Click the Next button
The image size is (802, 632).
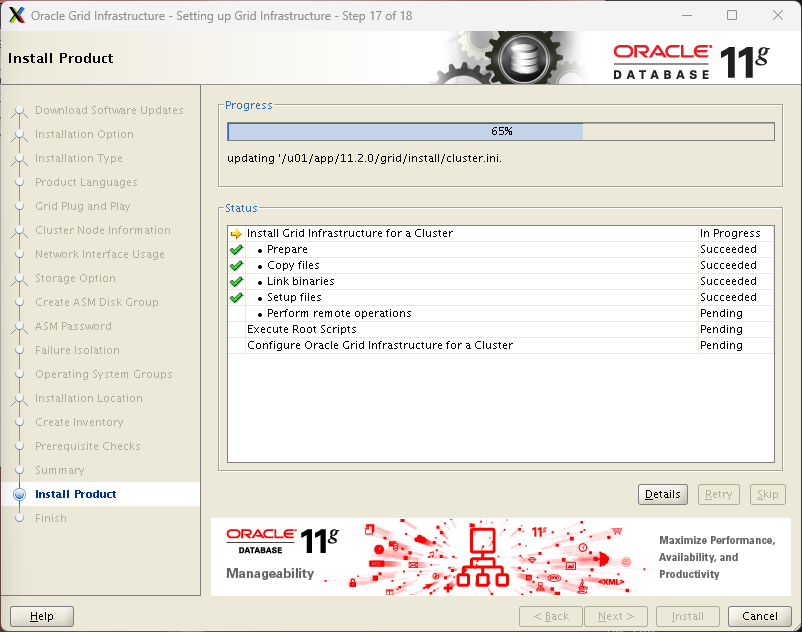click(616, 616)
